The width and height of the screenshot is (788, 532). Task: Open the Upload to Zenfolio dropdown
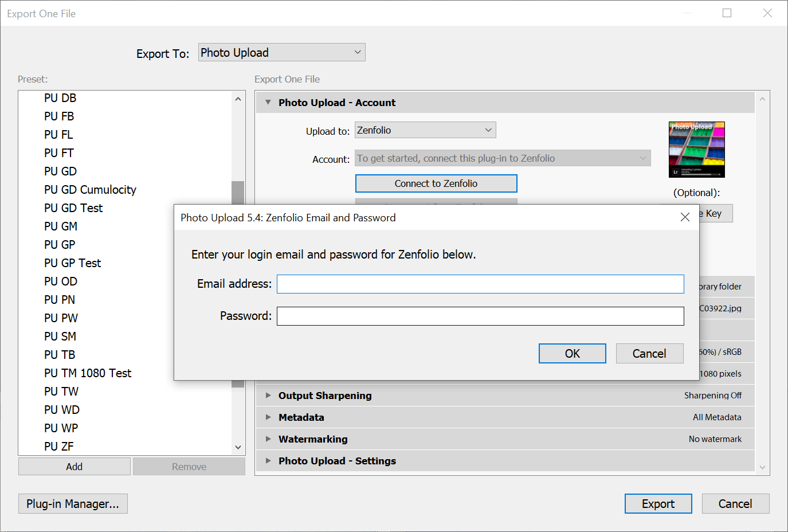425,130
